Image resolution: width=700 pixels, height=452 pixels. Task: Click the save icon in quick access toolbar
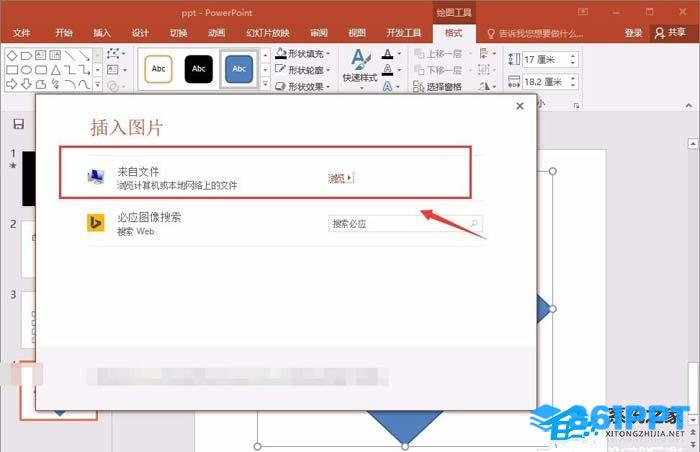click(18, 124)
